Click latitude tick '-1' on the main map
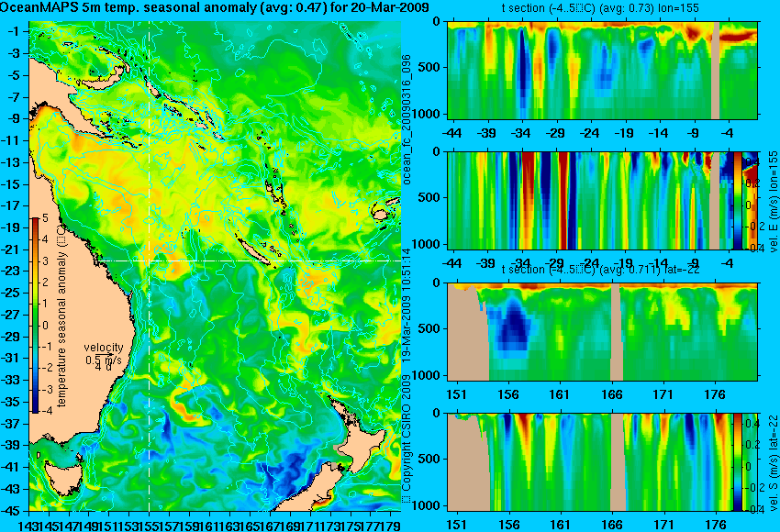This screenshot has height=532, width=780. point(14,31)
